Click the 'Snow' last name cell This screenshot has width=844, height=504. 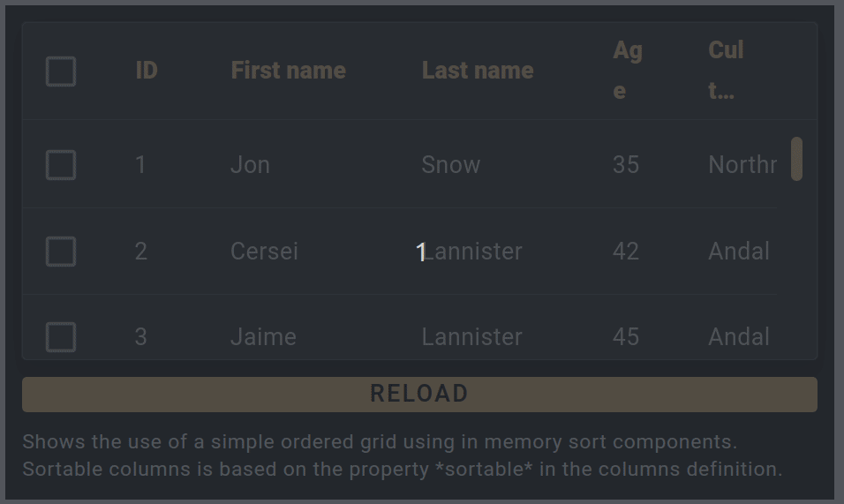coord(450,165)
